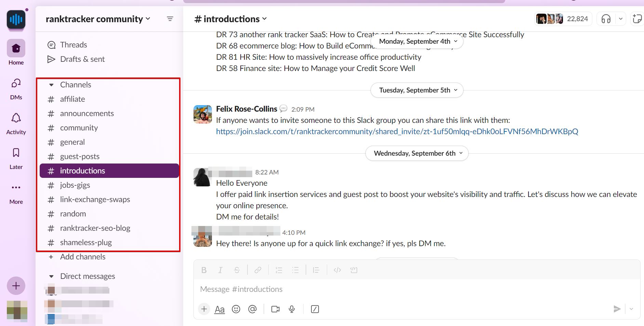This screenshot has width=644, height=326.
Task: Open the Wednesday, September 6th date menu
Action: [417, 153]
